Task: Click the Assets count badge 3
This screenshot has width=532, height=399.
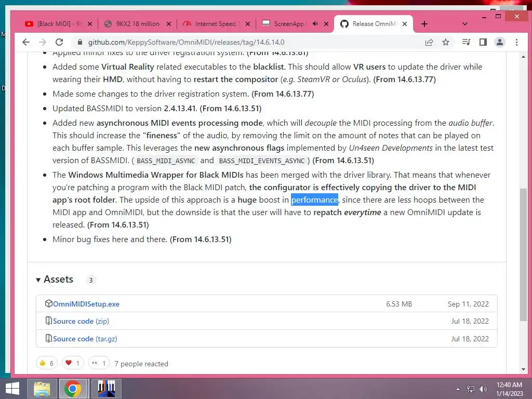Action: tap(90, 280)
